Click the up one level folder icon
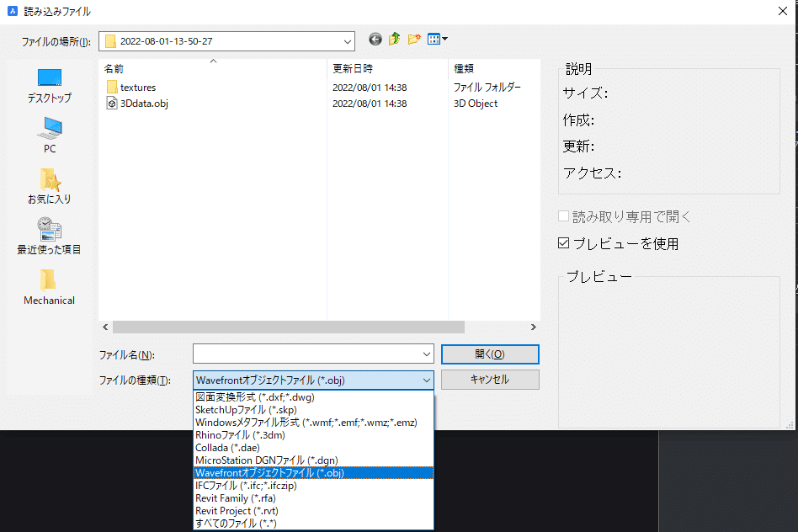This screenshot has height=532, width=798. [395, 39]
